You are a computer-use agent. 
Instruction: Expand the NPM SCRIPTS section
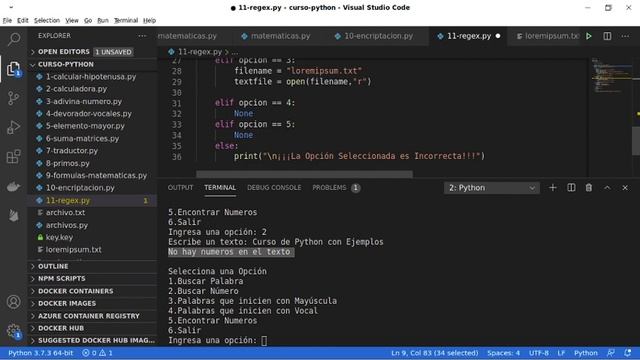point(92,278)
